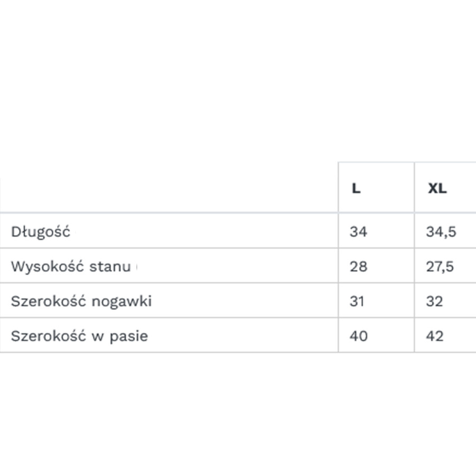
Task: Click the Szerokość w pasie value 40
Action: [x=359, y=336]
